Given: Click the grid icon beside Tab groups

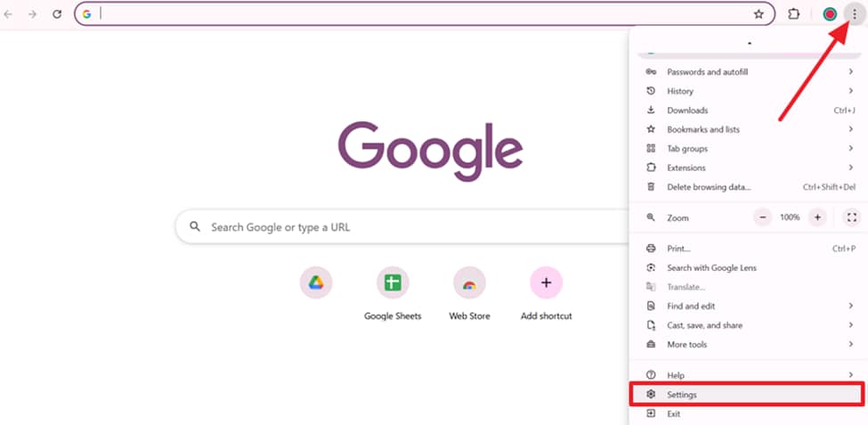Looking at the screenshot, I should click(x=651, y=149).
